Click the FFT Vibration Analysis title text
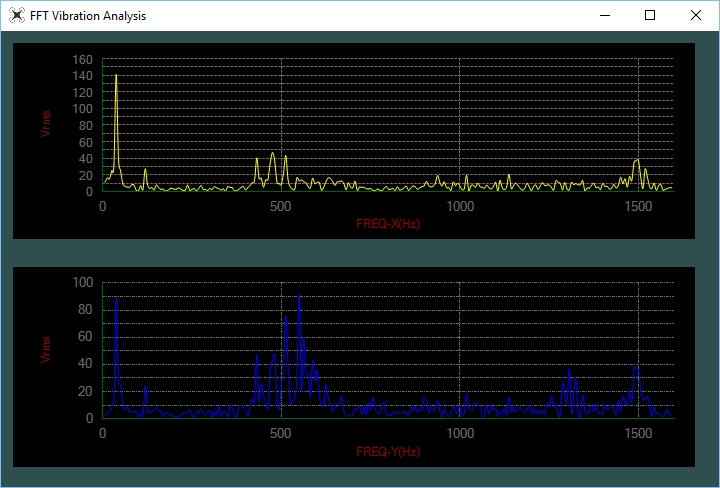Screen dimensions: 720x488 pyautogui.click(x=88, y=16)
